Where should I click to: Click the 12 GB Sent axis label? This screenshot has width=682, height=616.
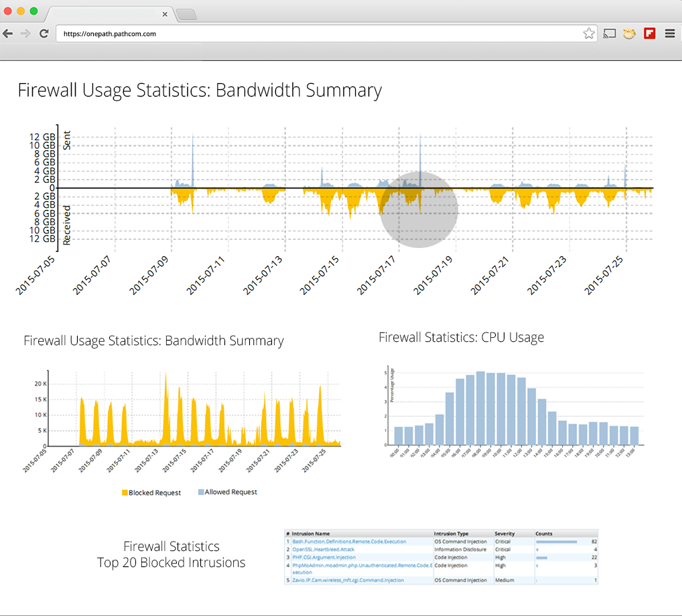coord(42,137)
